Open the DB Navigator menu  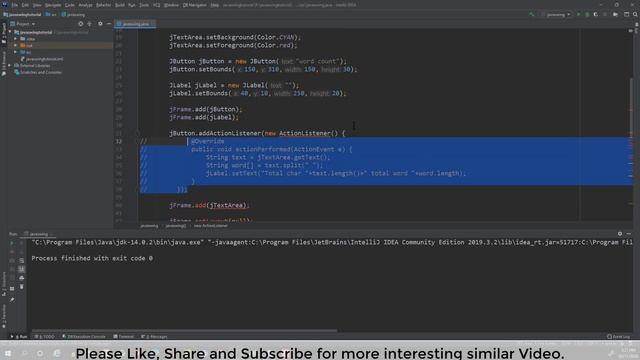pyautogui.click(x=194, y=5)
